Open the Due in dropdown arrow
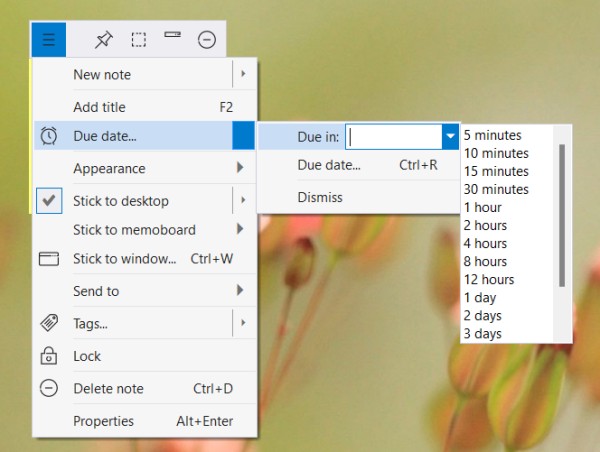Viewport: 600px width, 452px height. tap(450, 136)
